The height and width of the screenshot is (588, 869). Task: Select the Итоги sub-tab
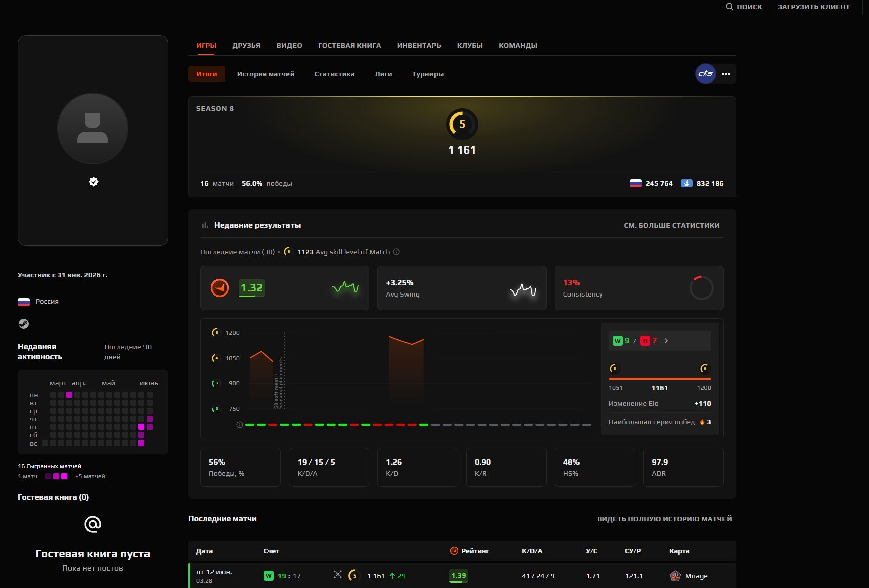coord(207,74)
